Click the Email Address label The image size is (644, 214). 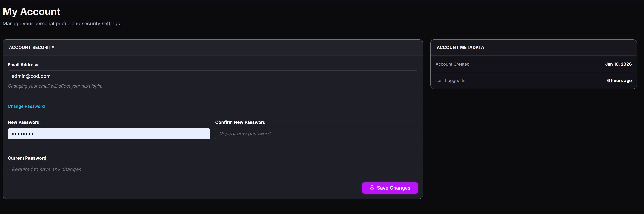point(23,65)
